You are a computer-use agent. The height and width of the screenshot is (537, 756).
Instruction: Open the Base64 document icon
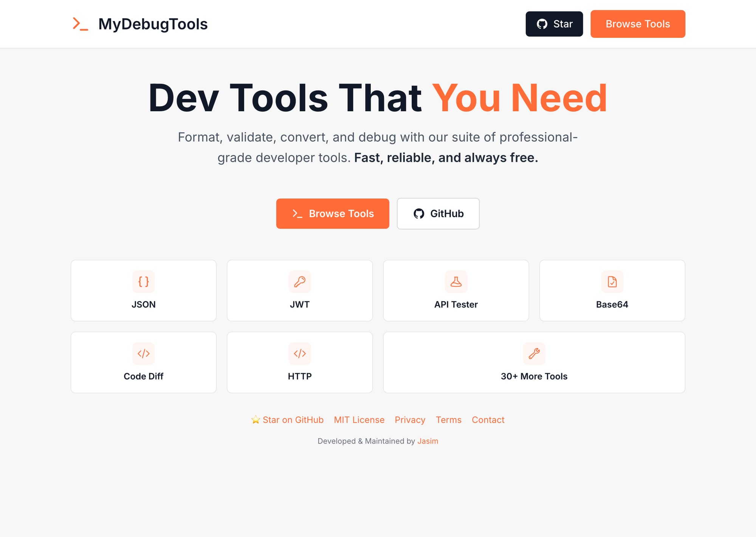pos(612,282)
